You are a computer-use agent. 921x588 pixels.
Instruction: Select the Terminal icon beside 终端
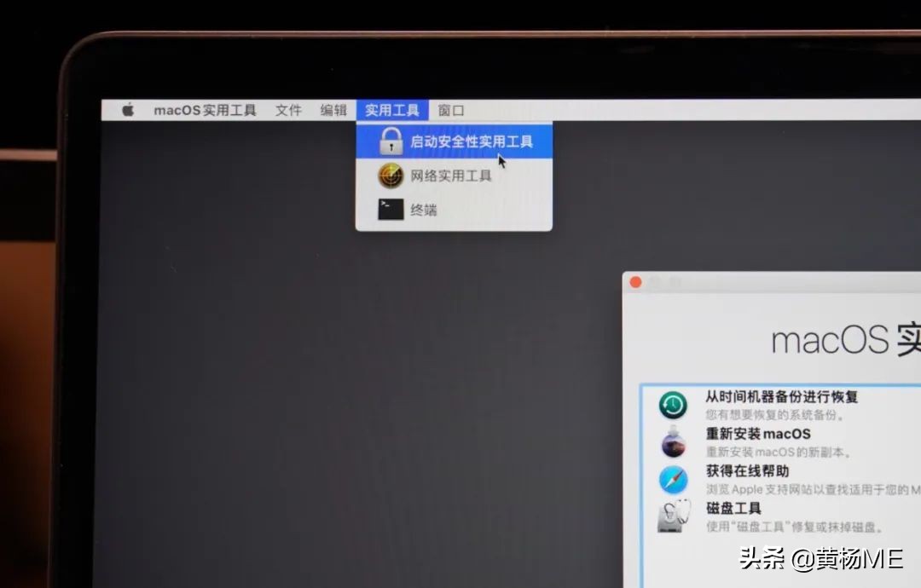point(389,210)
